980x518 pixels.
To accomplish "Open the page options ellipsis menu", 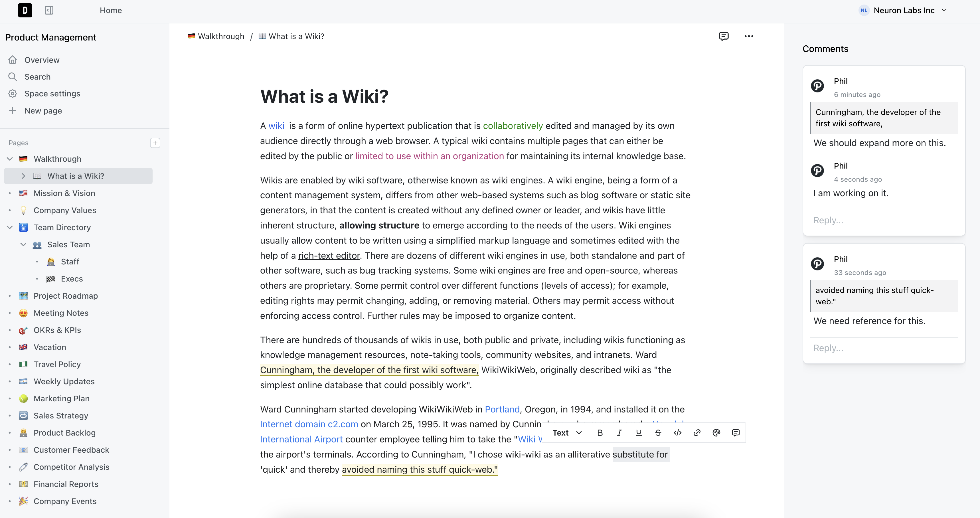I will click(749, 36).
